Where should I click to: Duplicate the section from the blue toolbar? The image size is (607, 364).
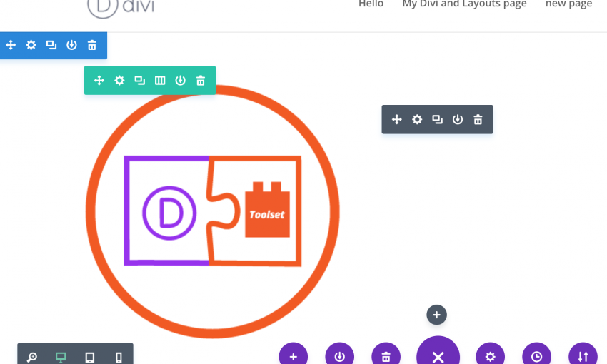click(51, 45)
